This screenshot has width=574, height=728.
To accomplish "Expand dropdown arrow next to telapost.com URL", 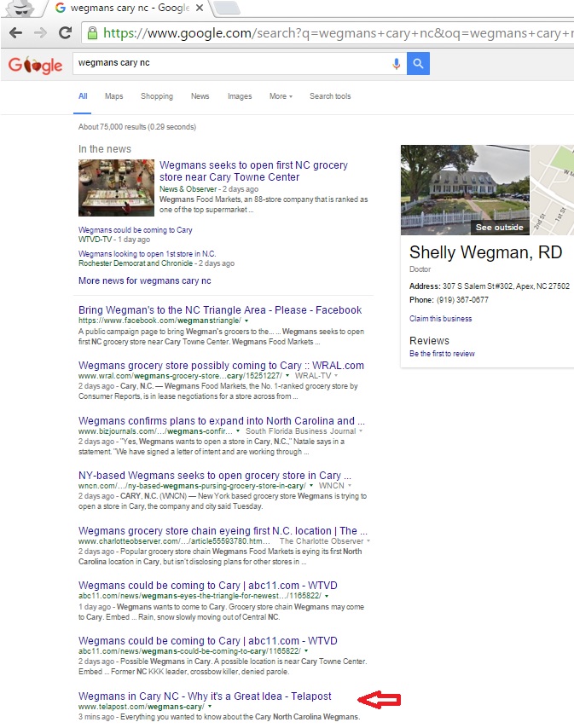I will 210,707.
